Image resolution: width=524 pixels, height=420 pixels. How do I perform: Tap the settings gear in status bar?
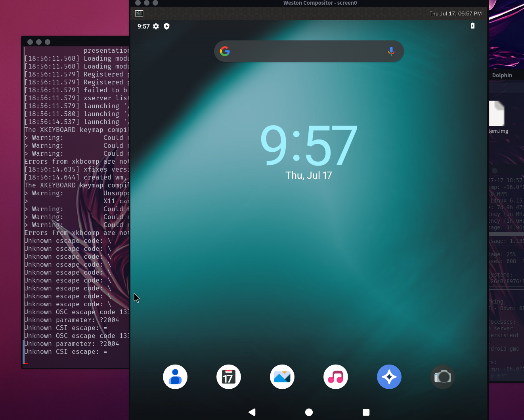click(x=156, y=26)
